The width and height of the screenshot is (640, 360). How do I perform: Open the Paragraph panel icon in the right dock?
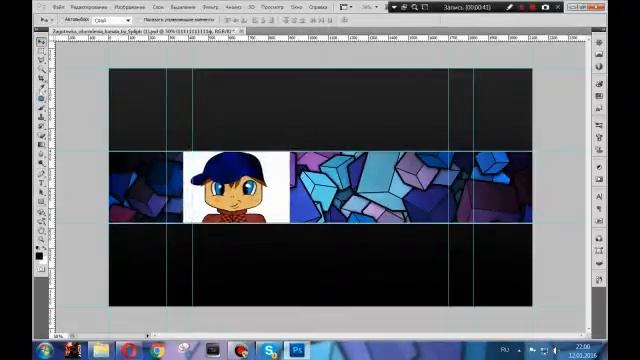point(599,209)
